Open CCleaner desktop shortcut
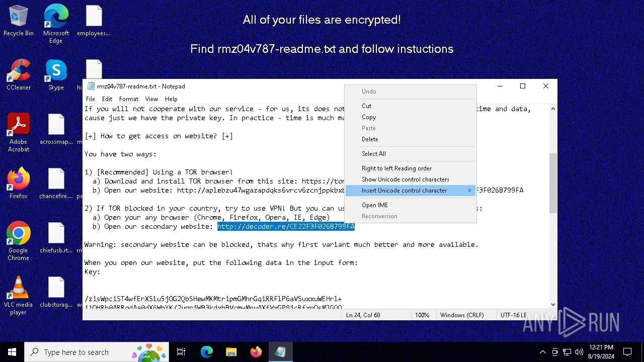This screenshot has width=644, height=362. 19,75
